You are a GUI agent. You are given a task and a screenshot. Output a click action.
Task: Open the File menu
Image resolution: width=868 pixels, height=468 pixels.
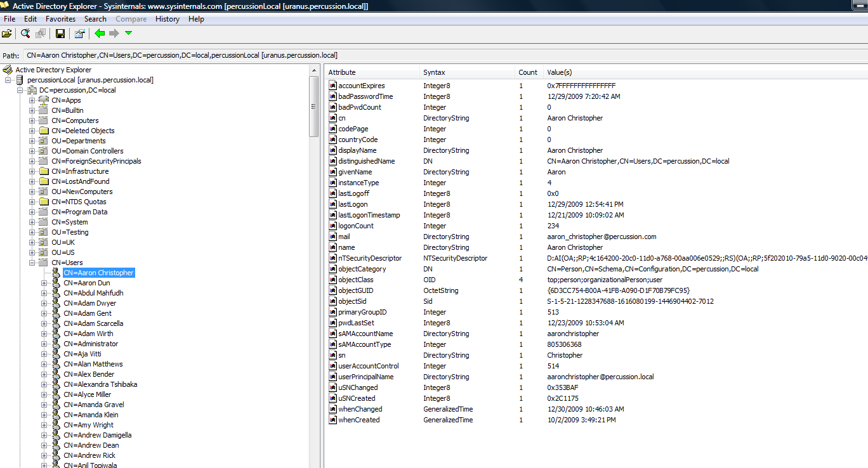(10, 19)
